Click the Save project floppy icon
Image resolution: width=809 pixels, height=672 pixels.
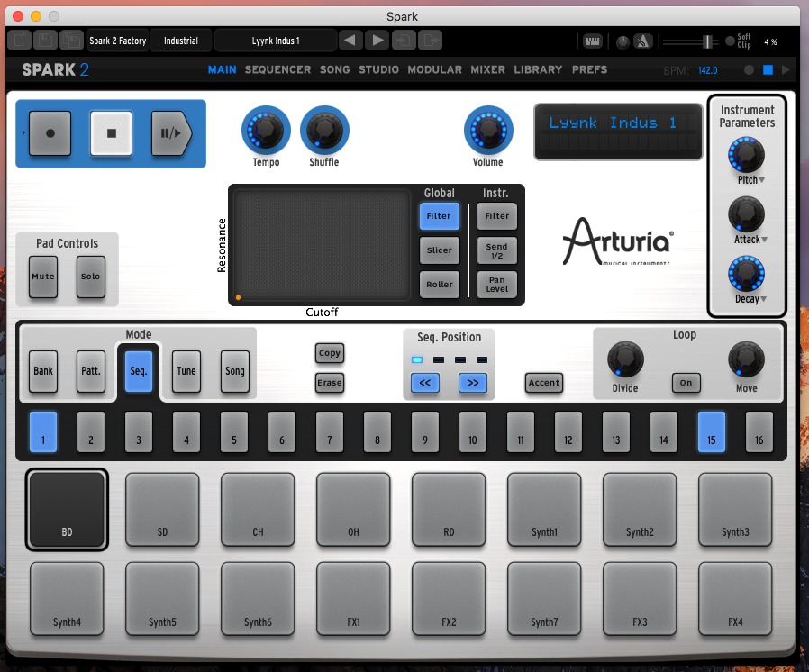click(x=45, y=41)
